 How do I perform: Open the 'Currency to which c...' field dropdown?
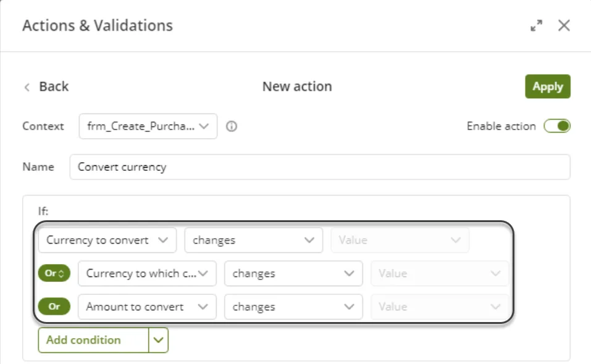click(x=148, y=273)
